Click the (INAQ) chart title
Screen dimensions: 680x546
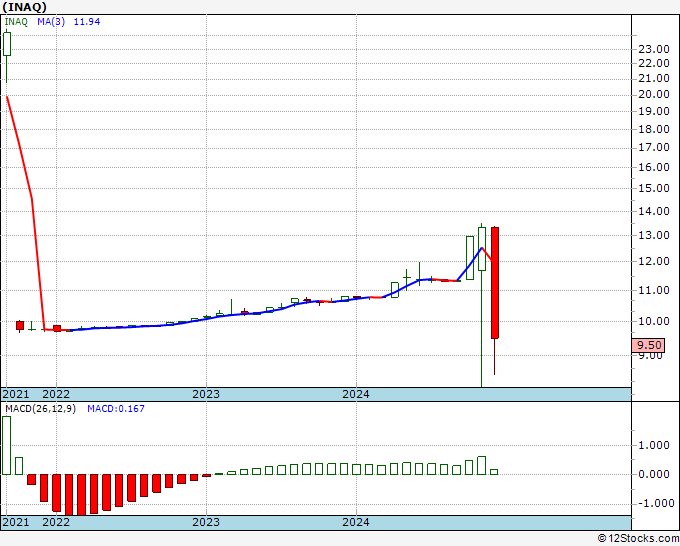[x=24, y=7]
